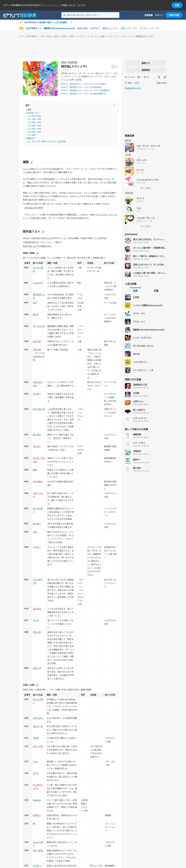Click the 記事を投稿 post article button

point(174,15)
